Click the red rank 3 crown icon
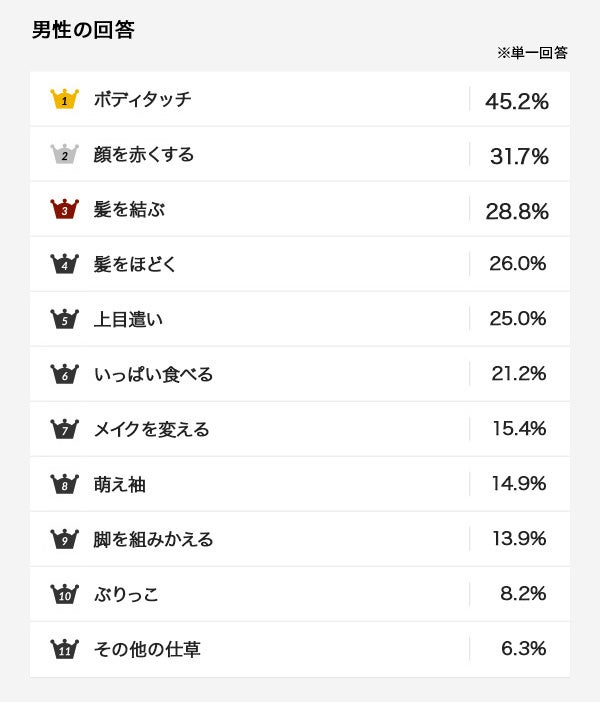 tap(64, 209)
